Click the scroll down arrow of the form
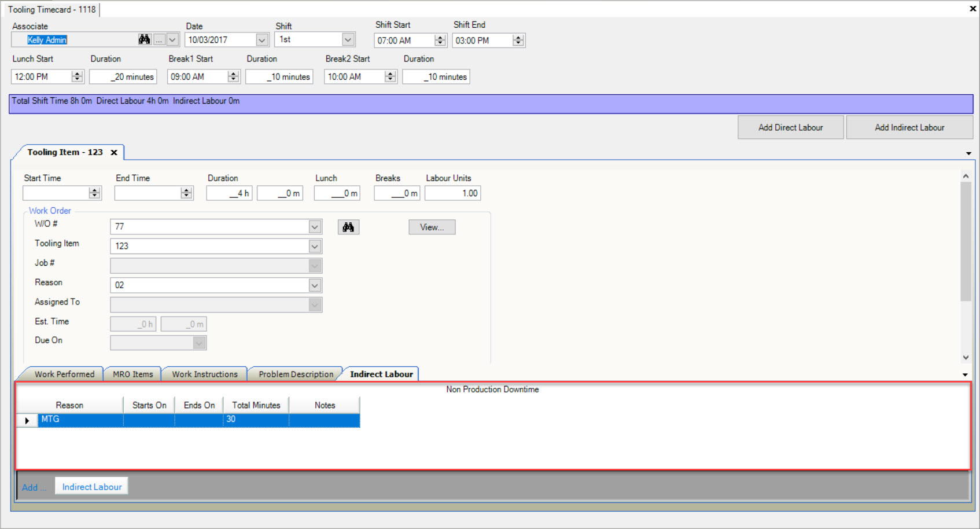 click(966, 358)
